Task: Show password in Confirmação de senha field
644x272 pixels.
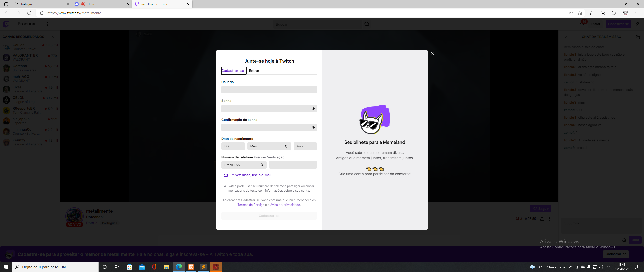Action: click(x=313, y=127)
